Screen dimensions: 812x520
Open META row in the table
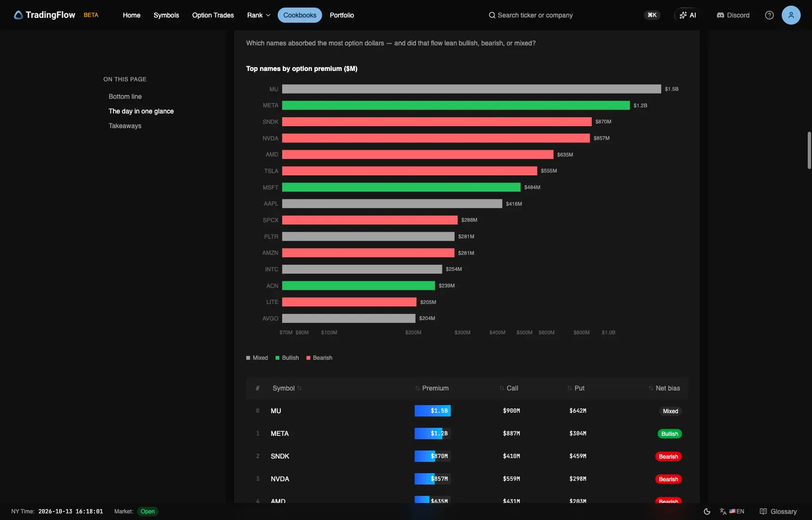coord(466,433)
